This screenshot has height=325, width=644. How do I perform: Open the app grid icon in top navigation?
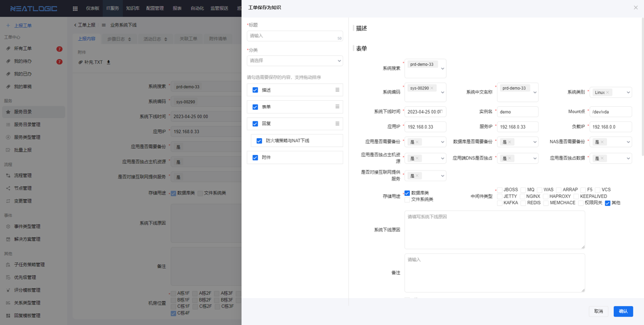pyautogui.click(x=75, y=8)
